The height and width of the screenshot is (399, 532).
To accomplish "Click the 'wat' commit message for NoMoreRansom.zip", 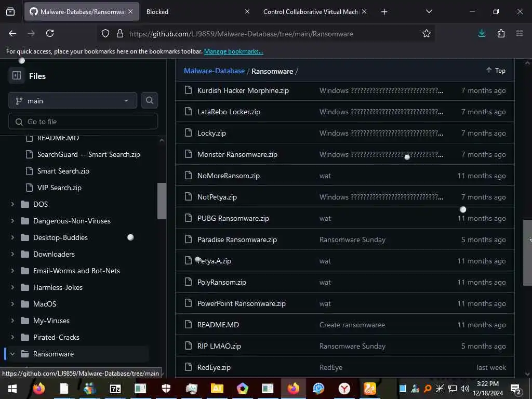I will 325,176.
